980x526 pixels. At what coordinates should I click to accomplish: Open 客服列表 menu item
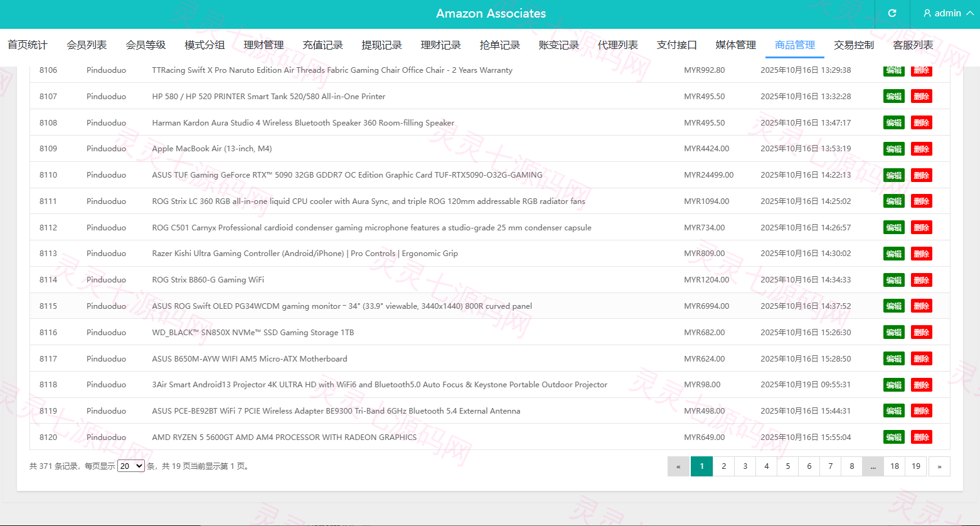[913, 45]
